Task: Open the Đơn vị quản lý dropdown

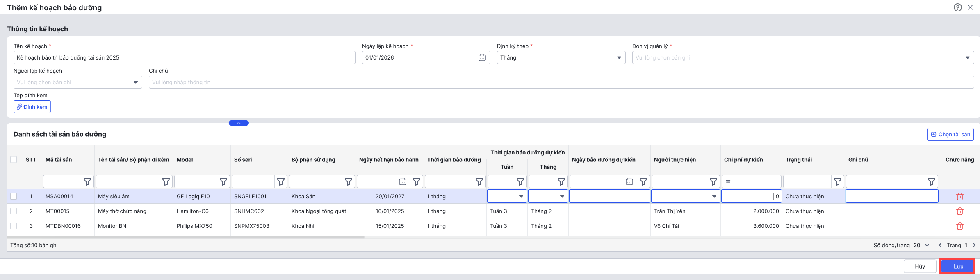Action: (967, 58)
